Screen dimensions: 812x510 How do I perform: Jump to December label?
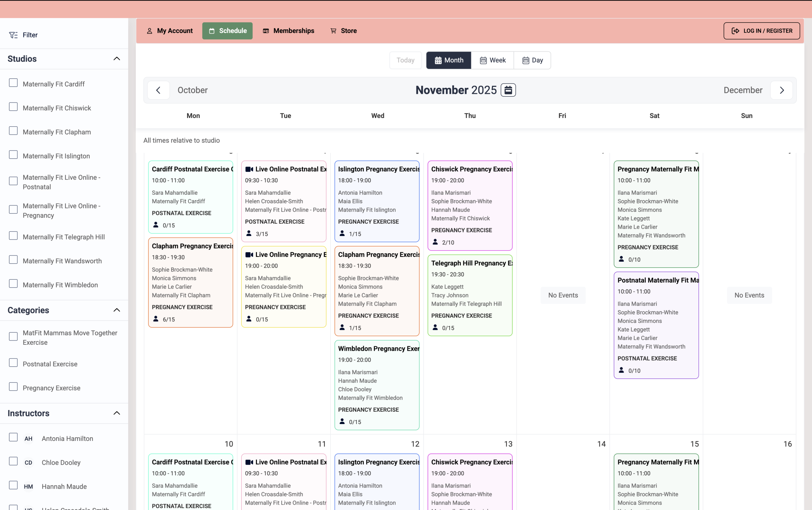click(x=743, y=90)
